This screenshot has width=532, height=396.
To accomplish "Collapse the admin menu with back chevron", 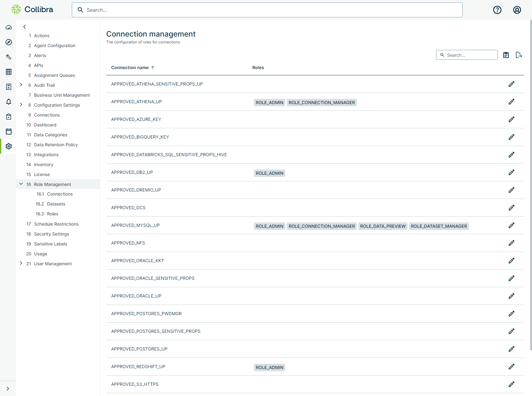I will [x=24, y=27].
